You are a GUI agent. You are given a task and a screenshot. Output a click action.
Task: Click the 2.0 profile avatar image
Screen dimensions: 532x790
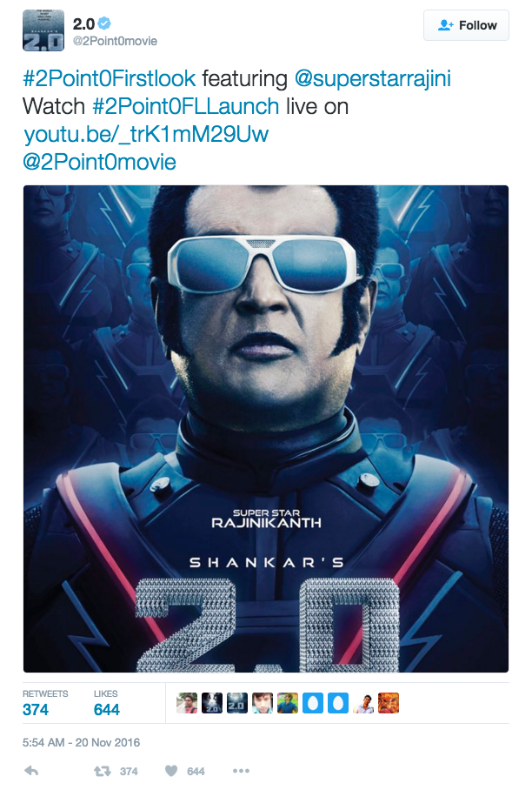click(x=43, y=30)
